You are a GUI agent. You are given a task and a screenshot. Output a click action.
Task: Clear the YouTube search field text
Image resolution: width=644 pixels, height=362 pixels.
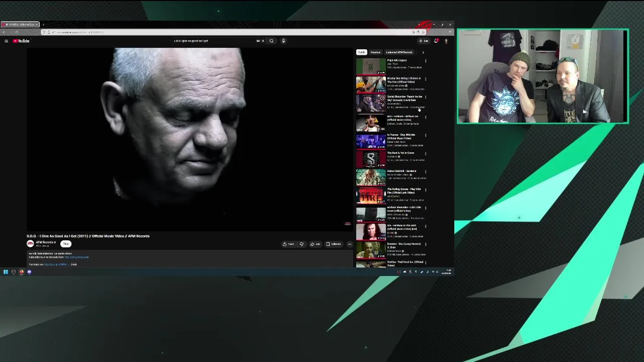[263, 41]
